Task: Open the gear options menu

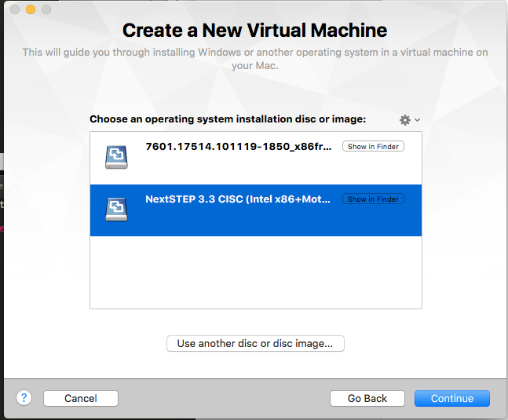Action: click(x=410, y=120)
